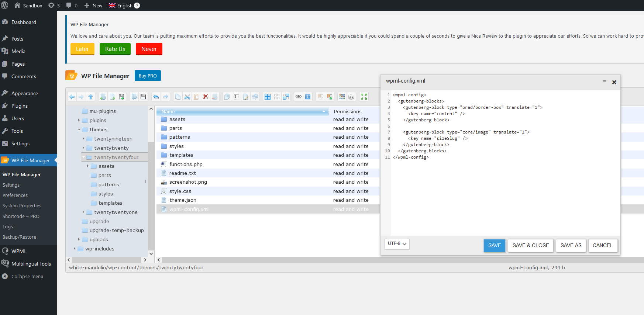Open the Appearance admin menu
Image resolution: width=644 pixels, height=315 pixels.
(x=28, y=93)
